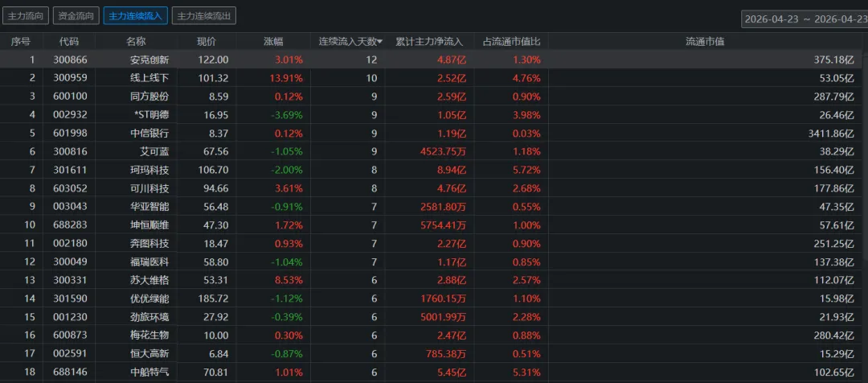This screenshot has height=383, width=868.
Task: Click stock code 688283
Action: pos(70,225)
